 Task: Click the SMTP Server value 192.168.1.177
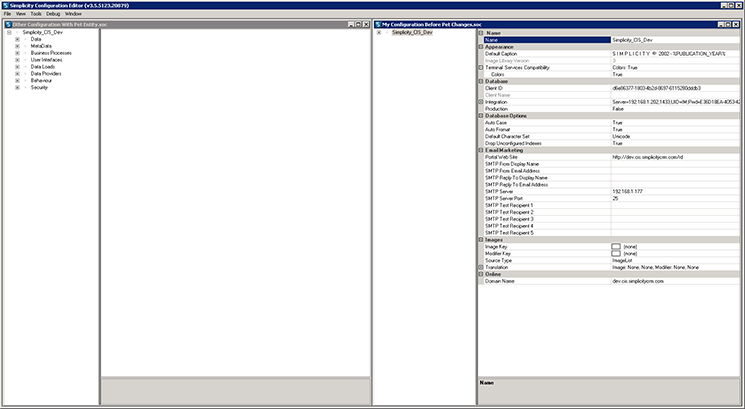click(675, 191)
